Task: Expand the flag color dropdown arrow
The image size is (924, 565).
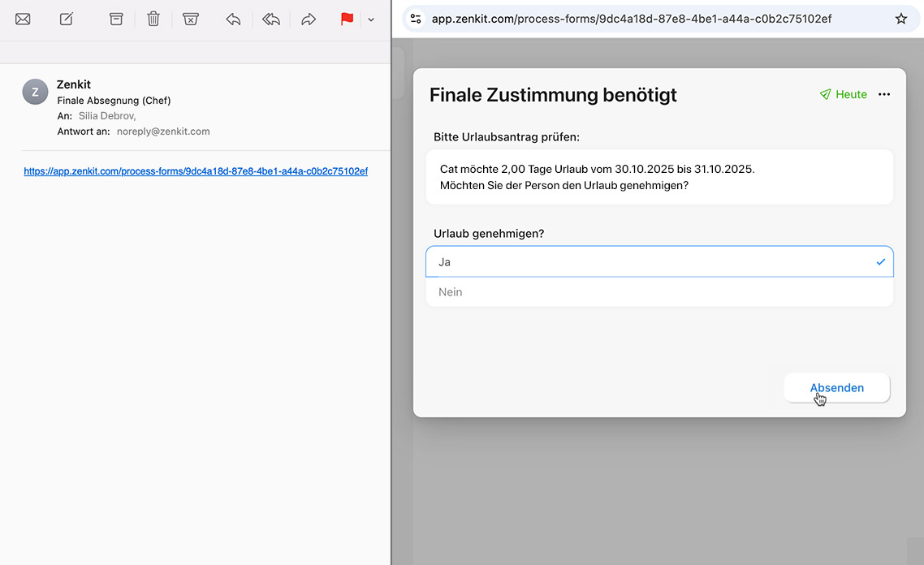Action: click(371, 19)
